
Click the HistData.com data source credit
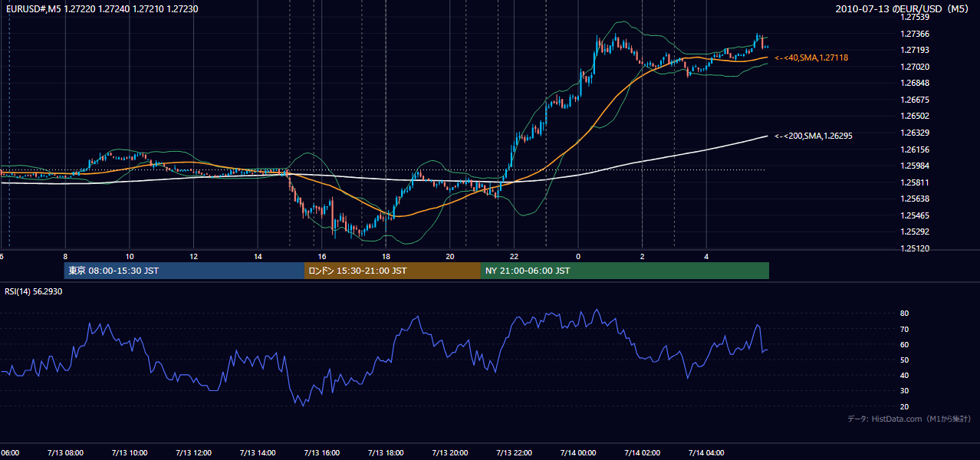[909, 419]
